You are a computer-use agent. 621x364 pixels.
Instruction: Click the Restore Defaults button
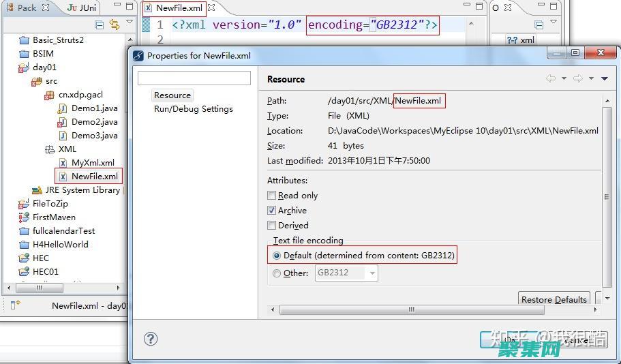pyautogui.click(x=554, y=299)
